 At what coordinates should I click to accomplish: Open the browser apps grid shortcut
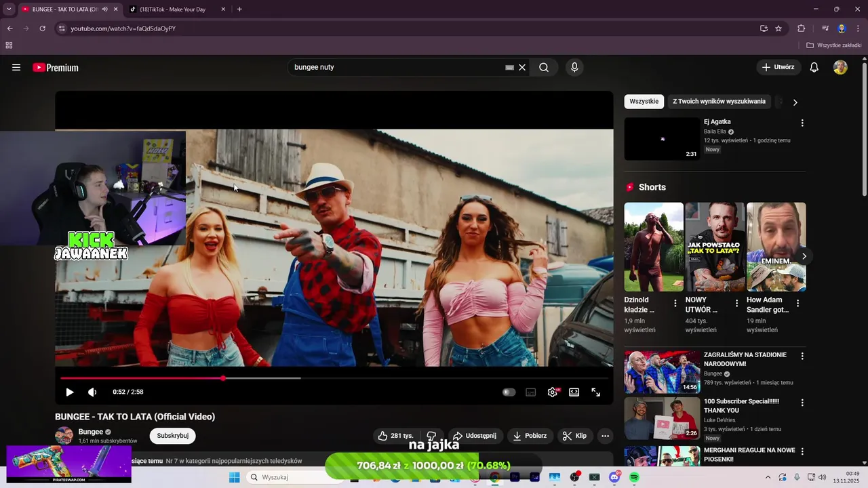pyautogui.click(x=9, y=45)
